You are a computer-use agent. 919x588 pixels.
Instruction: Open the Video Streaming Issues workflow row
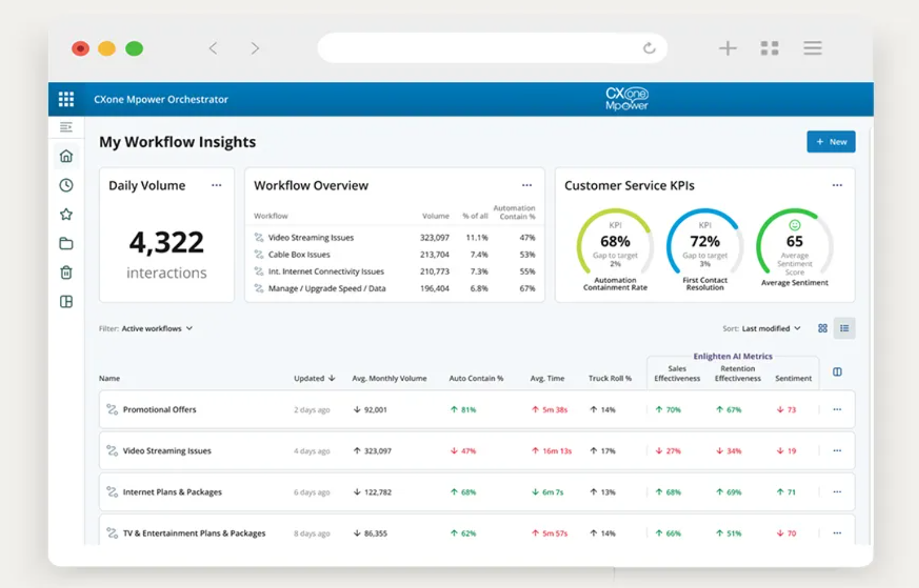(167, 451)
